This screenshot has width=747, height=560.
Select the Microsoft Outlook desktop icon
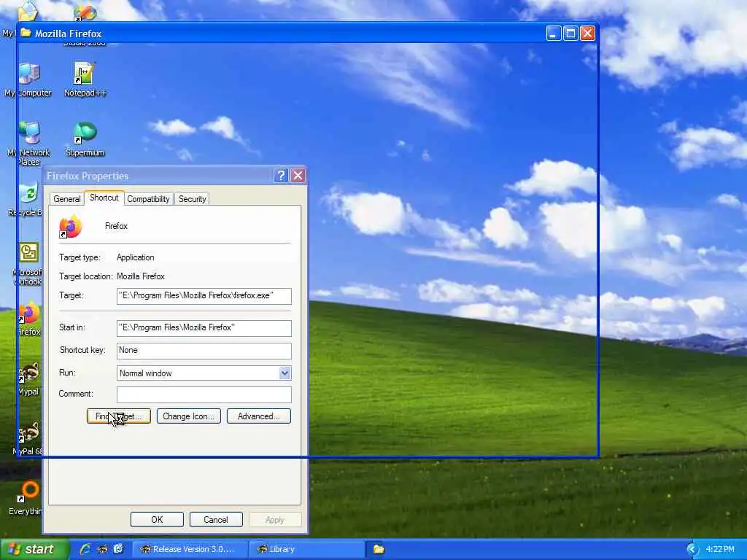[x=28, y=263]
